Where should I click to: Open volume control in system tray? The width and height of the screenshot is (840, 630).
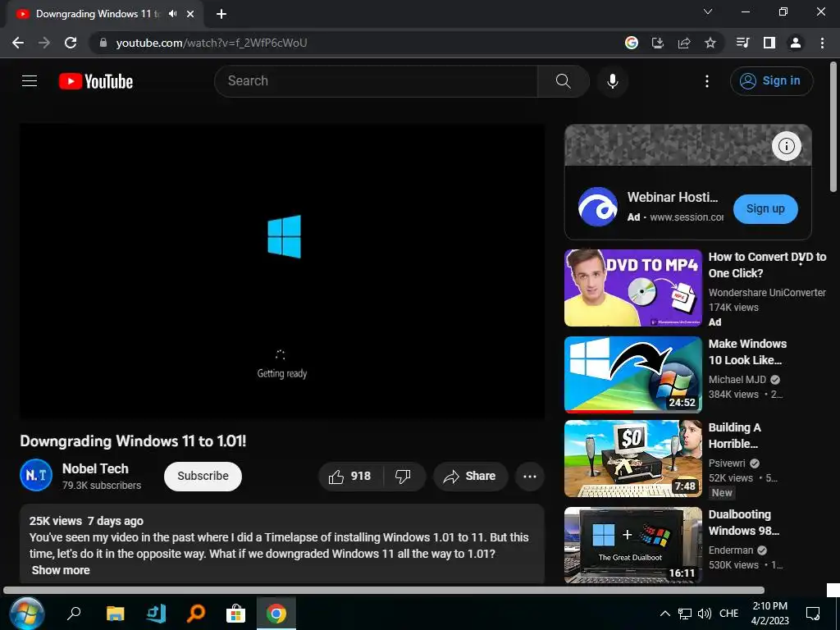(x=705, y=614)
